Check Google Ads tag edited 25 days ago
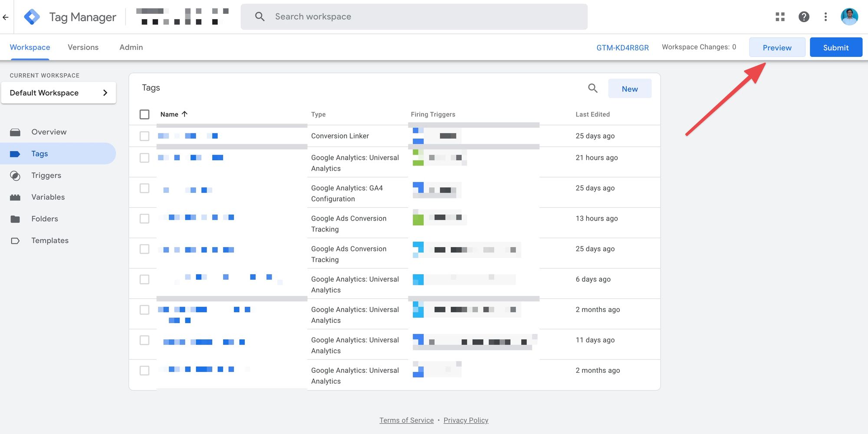This screenshot has width=868, height=434. point(145,249)
